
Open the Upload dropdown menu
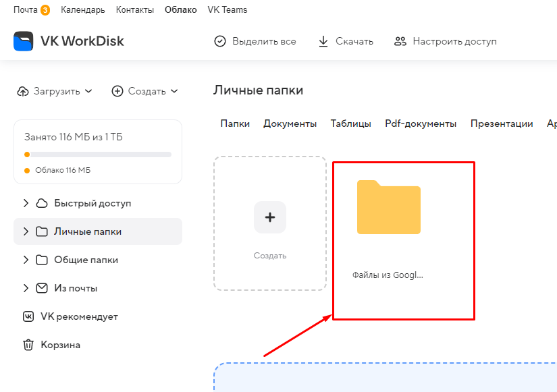pyautogui.click(x=55, y=91)
